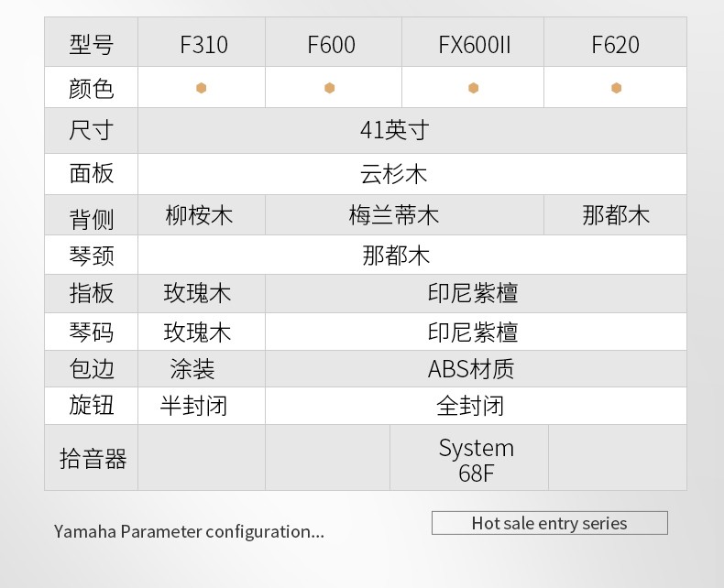Image resolution: width=724 pixels, height=588 pixels.
Task: Select the ABS材质 binding cell
Action: tap(471, 368)
